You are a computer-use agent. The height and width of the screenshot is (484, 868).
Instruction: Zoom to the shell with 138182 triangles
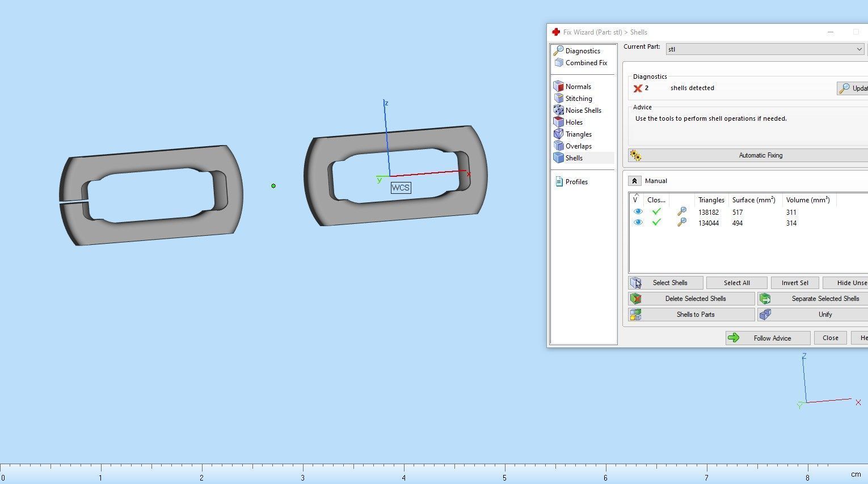[x=682, y=211]
